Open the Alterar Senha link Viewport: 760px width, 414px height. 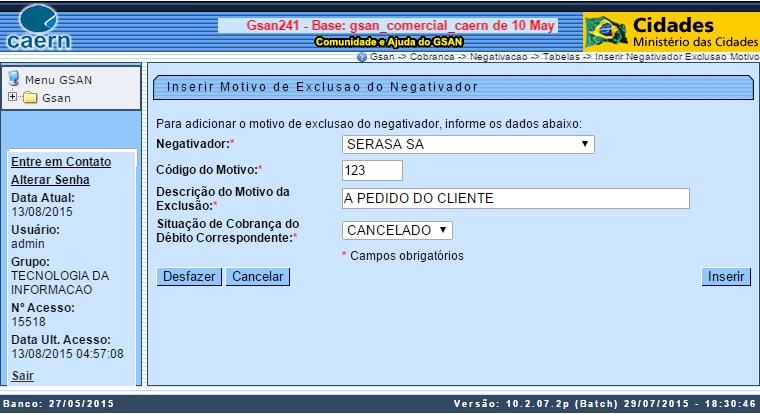pyautogui.click(x=50, y=180)
